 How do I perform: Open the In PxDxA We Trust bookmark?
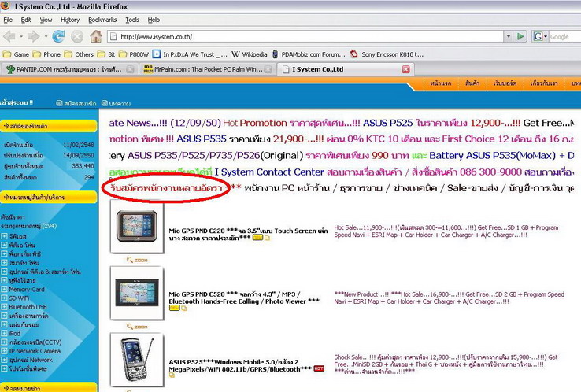pyautogui.click(x=190, y=54)
